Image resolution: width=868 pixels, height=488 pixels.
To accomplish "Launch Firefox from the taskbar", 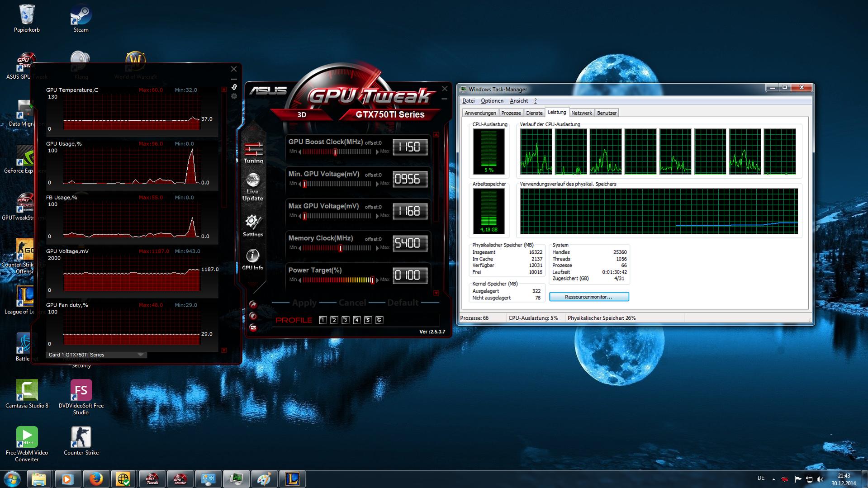I will pyautogui.click(x=95, y=479).
